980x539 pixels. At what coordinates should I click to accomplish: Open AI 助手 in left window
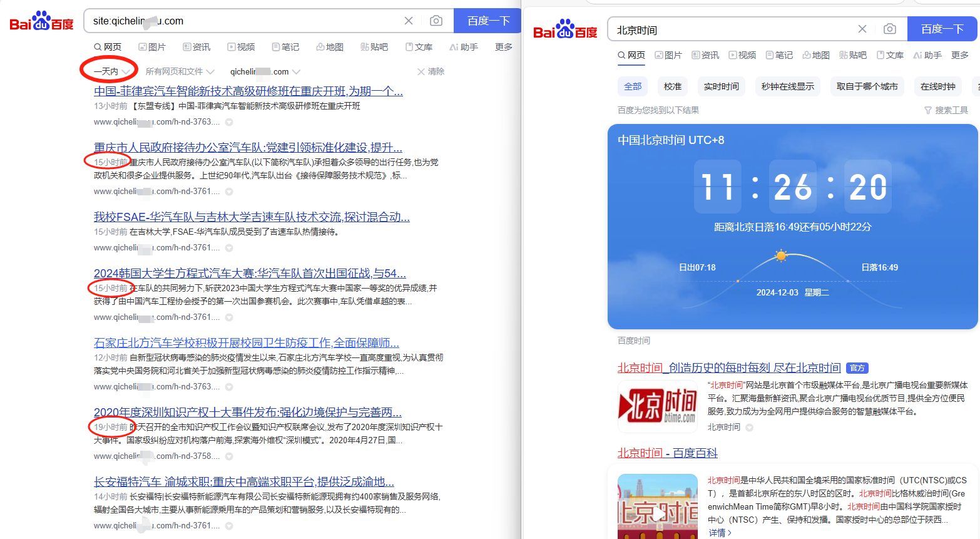coord(464,47)
